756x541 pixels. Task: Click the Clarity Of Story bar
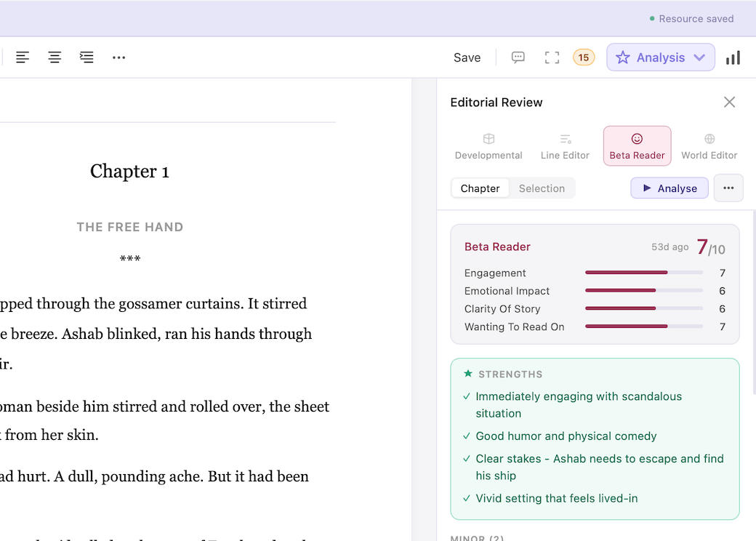[643, 308]
